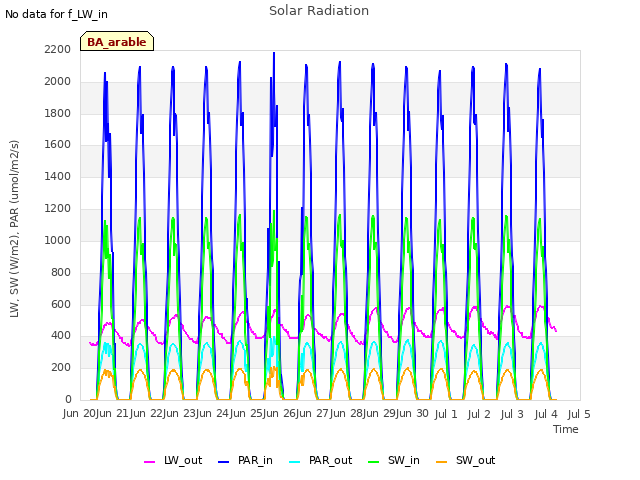640x480 pixels.
Task: Click the BA_arable label box
Action: click(117, 41)
